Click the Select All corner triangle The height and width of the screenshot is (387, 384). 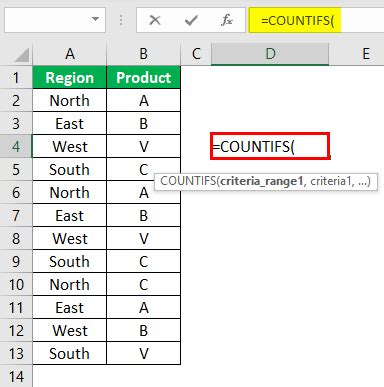click(22, 55)
